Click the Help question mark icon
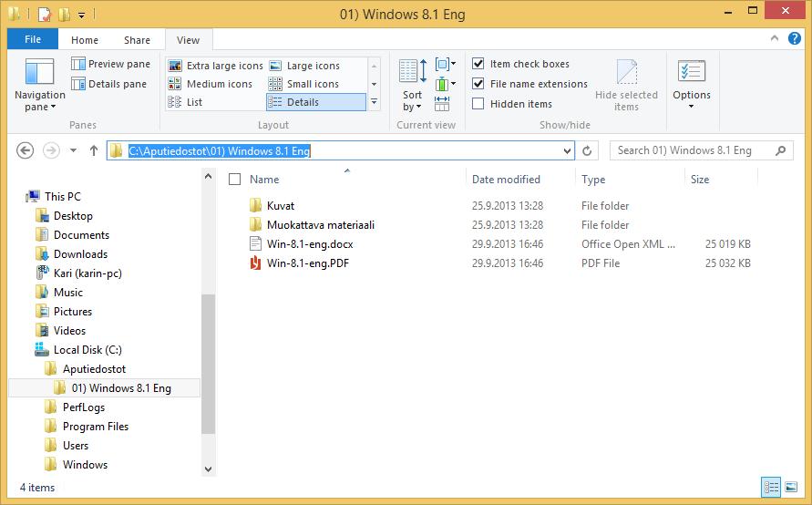This screenshot has height=505, width=812. 795,38
